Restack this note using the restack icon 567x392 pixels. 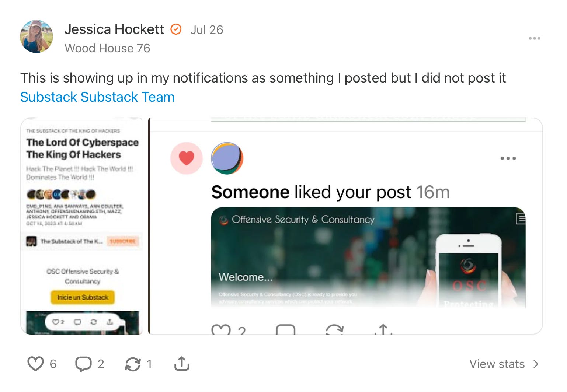click(133, 364)
